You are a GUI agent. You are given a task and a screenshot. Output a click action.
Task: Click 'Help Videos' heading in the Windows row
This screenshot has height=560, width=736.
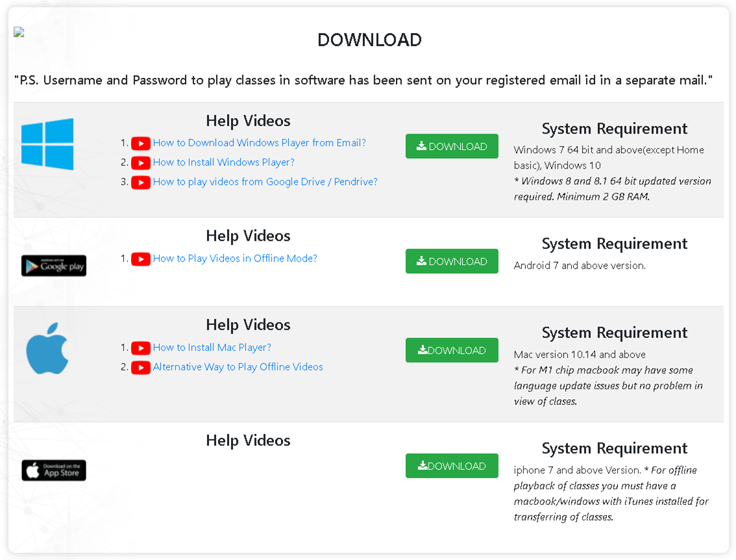[x=249, y=121]
